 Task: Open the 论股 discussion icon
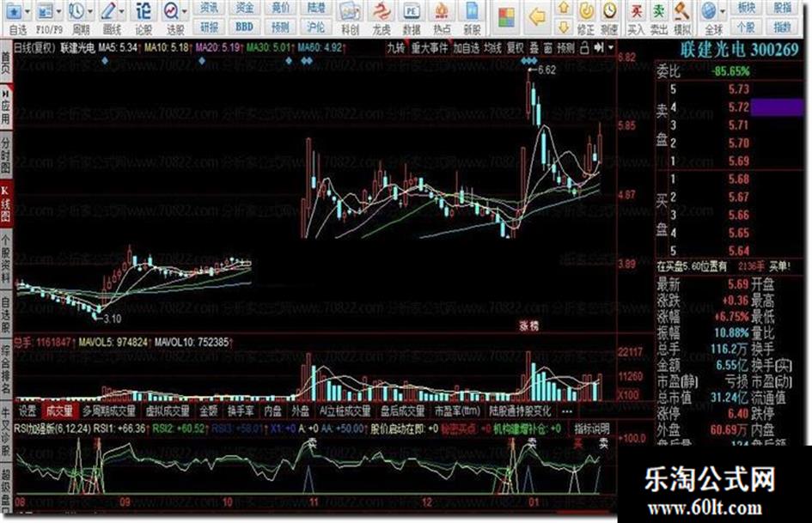click(x=143, y=11)
